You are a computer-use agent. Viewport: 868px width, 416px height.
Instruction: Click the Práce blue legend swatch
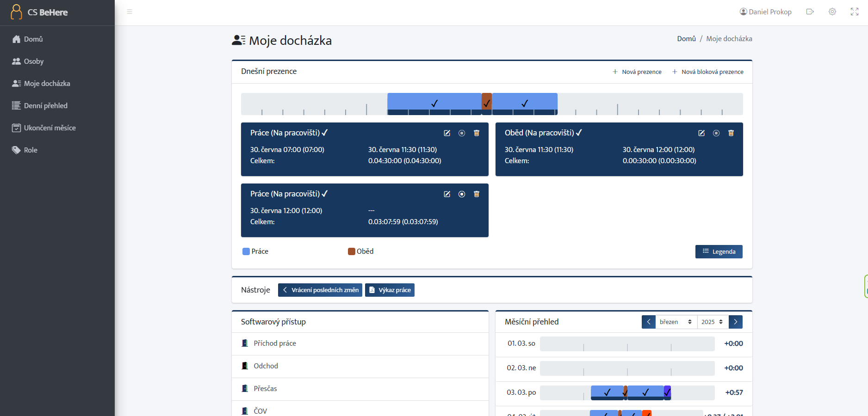[x=246, y=251]
